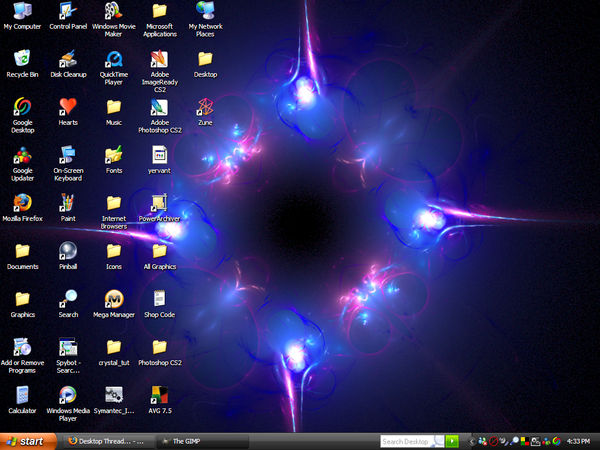The width and height of the screenshot is (600, 450).
Task: Open Windows Media Player
Action: tap(68, 404)
